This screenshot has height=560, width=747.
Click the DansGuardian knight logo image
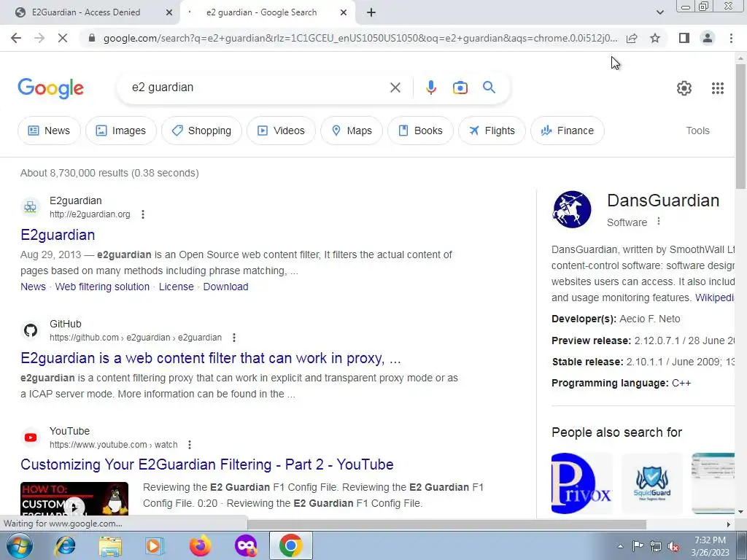click(x=572, y=209)
